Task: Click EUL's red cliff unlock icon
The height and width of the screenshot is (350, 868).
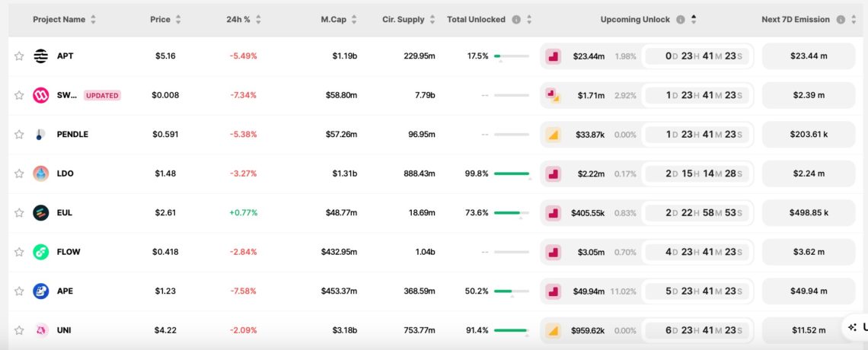Action: pos(553,213)
